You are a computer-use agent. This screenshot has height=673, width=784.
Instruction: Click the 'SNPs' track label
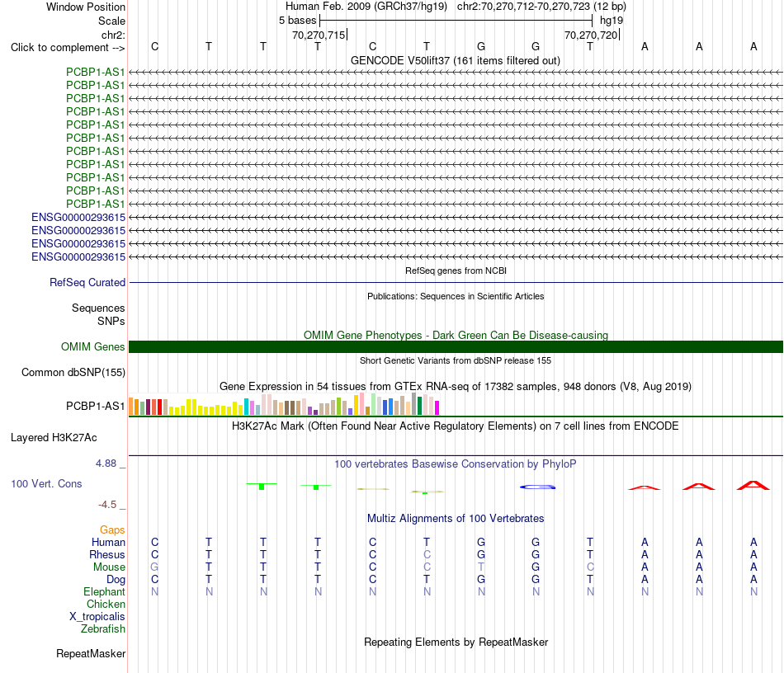(x=111, y=322)
